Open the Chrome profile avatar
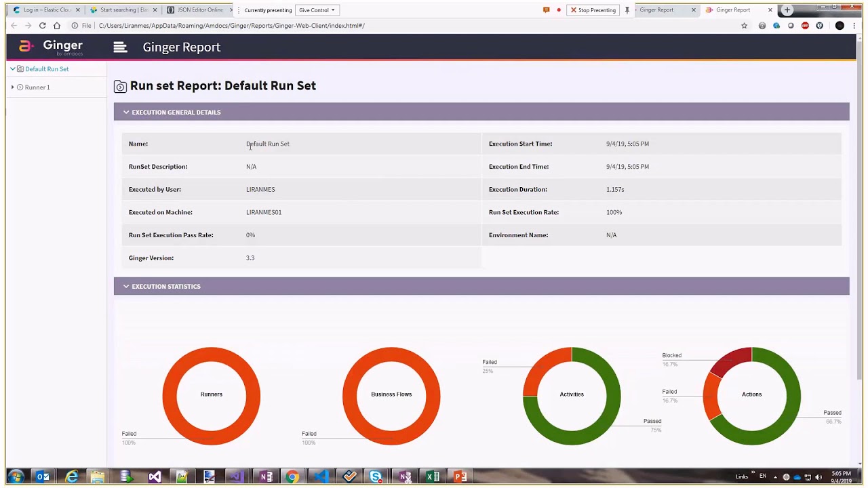 tap(840, 26)
